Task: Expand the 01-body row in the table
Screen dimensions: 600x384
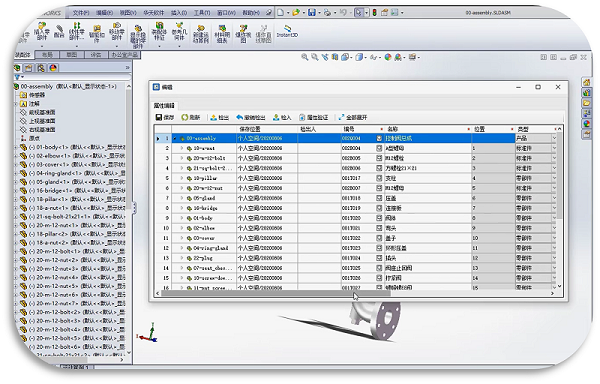Action: [182, 218]
